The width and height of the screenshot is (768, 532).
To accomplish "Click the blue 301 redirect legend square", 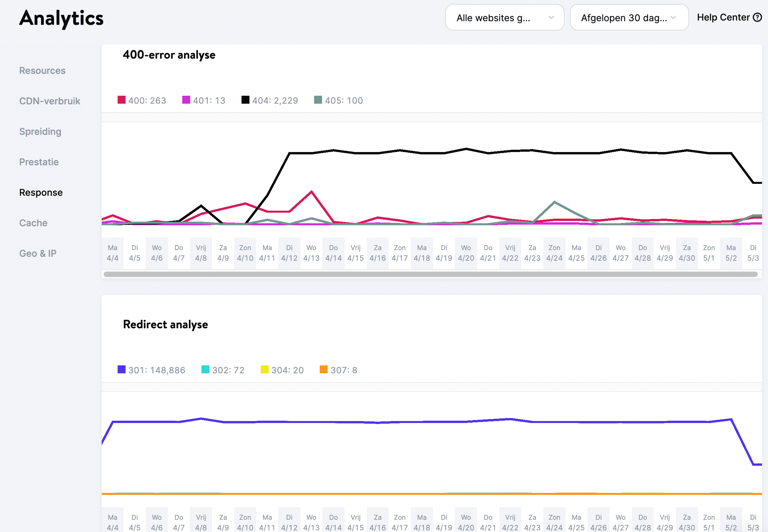I will coord(121,369).
